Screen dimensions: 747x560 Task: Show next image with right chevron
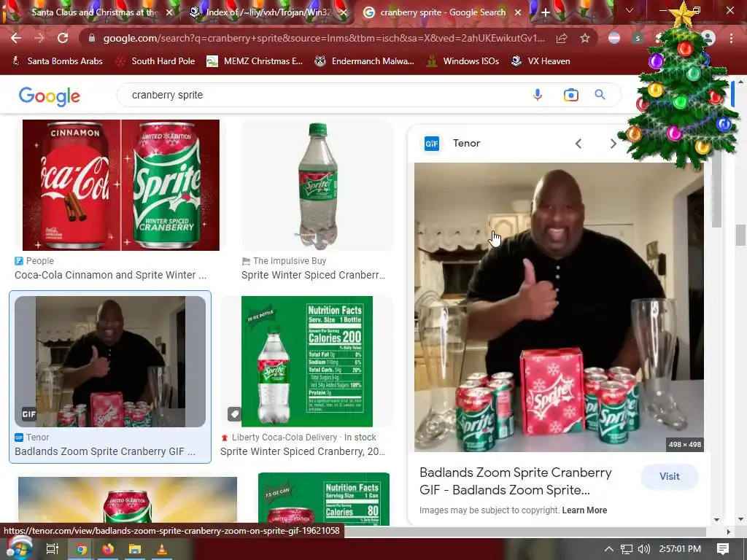pos(613,144)
